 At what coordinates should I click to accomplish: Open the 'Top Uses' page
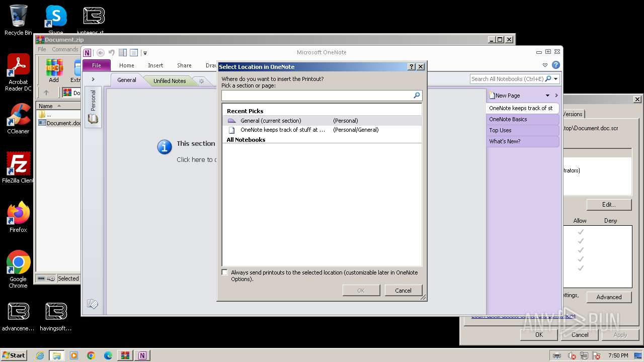[522, 130]
